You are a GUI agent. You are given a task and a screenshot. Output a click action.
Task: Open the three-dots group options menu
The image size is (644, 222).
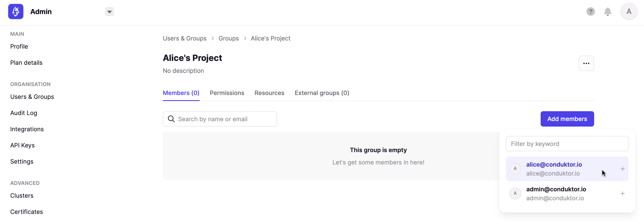(586, 63)
